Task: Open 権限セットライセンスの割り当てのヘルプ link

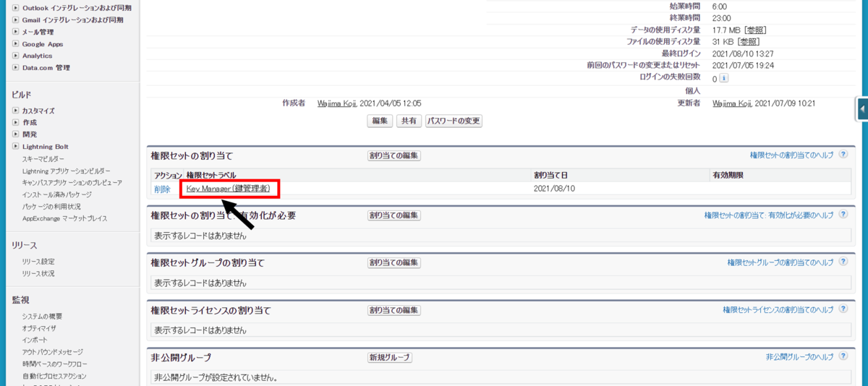Action: (779, 309)
